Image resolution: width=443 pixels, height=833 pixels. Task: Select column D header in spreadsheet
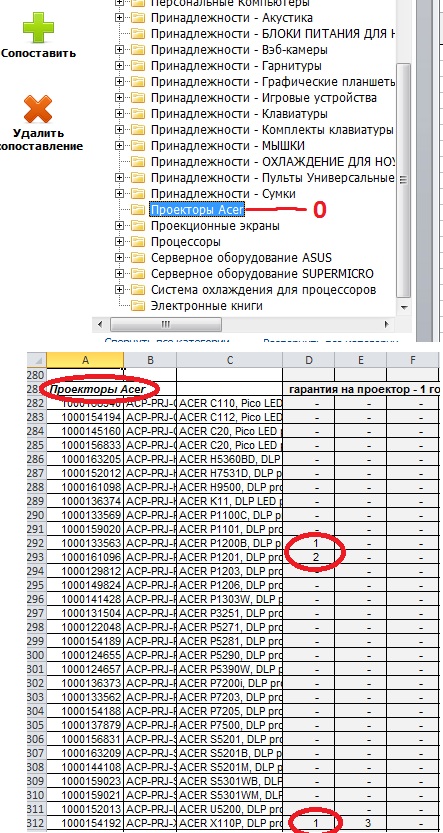point(309,360)
